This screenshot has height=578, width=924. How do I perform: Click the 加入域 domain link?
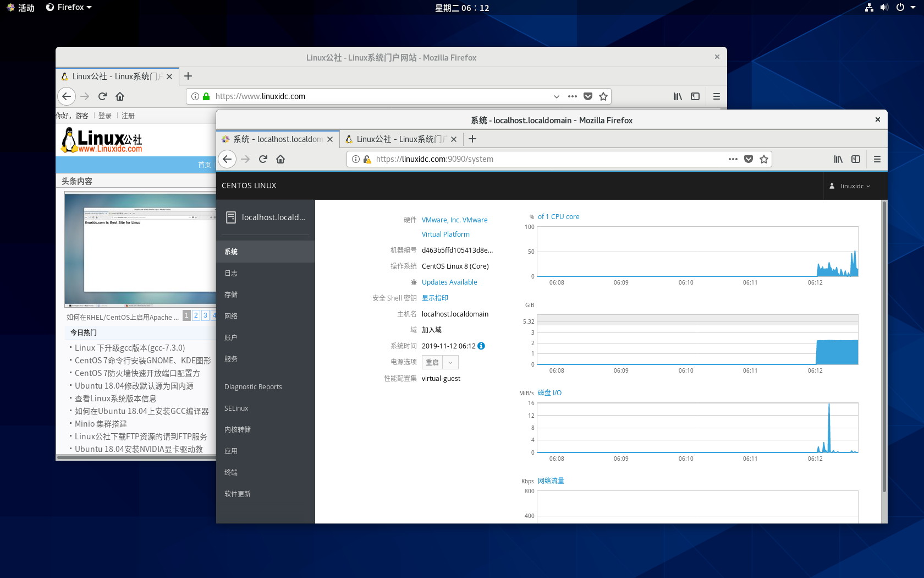tap(432, 330)
